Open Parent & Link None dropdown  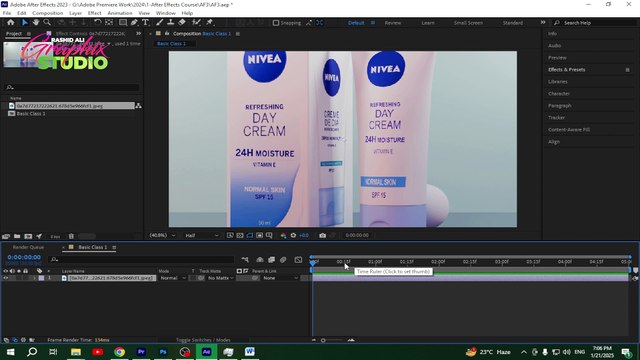[280, 278]
